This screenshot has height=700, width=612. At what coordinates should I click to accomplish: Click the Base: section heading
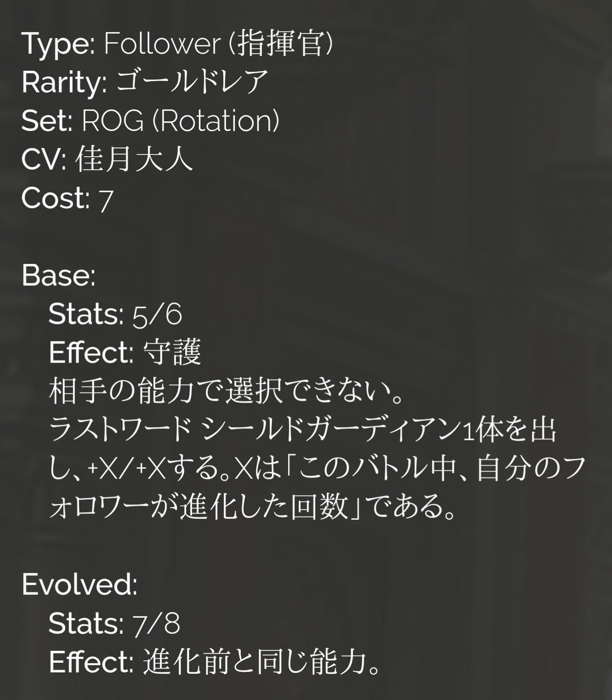coord(58,276)
